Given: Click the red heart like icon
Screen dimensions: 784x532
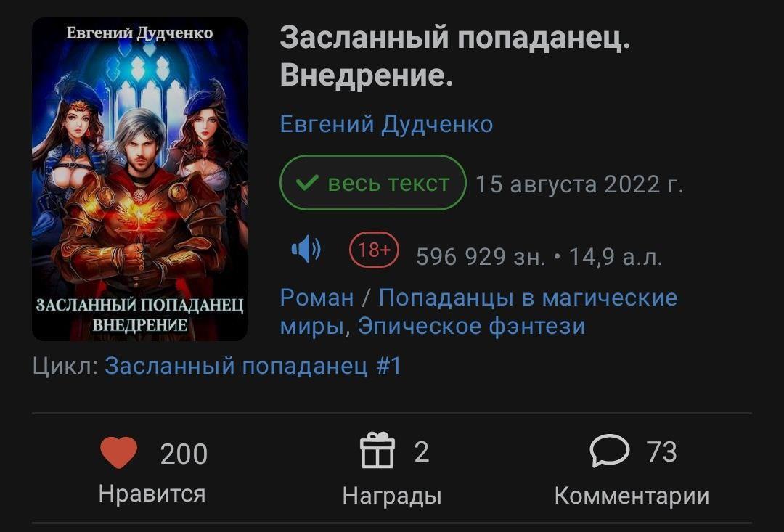Looking at the screenshot, I should click(x=118, y=452).
